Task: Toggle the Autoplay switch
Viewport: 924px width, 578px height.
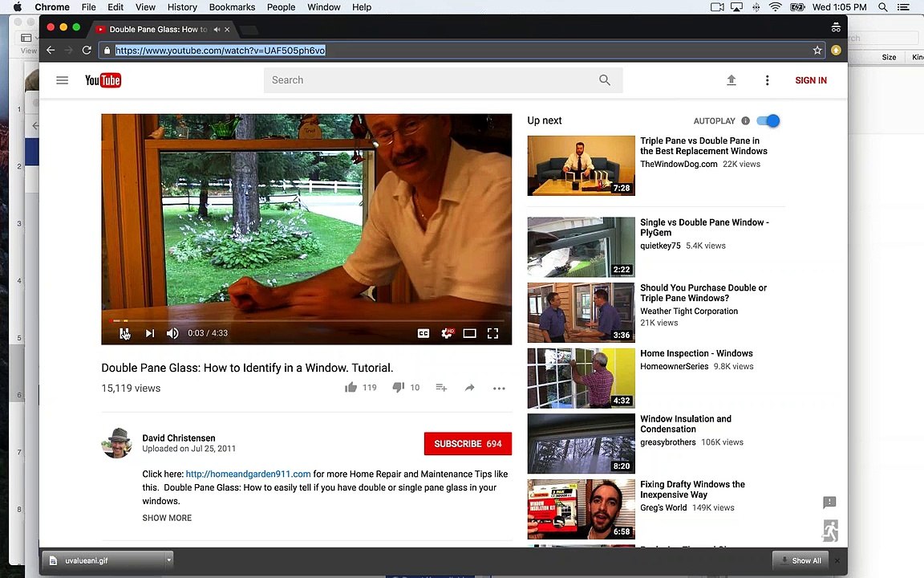Action: pos(768,121)
